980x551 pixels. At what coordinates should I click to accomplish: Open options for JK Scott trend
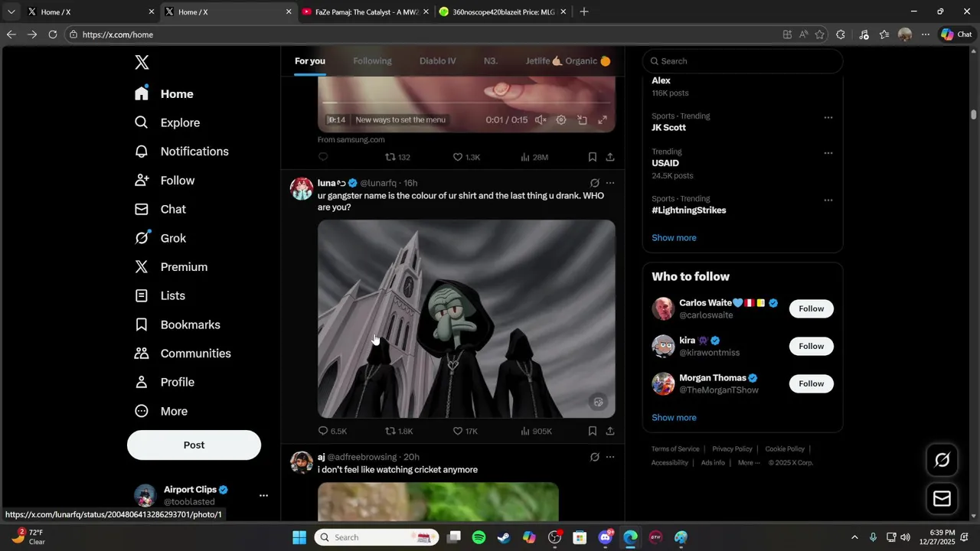tap(828, 118)
